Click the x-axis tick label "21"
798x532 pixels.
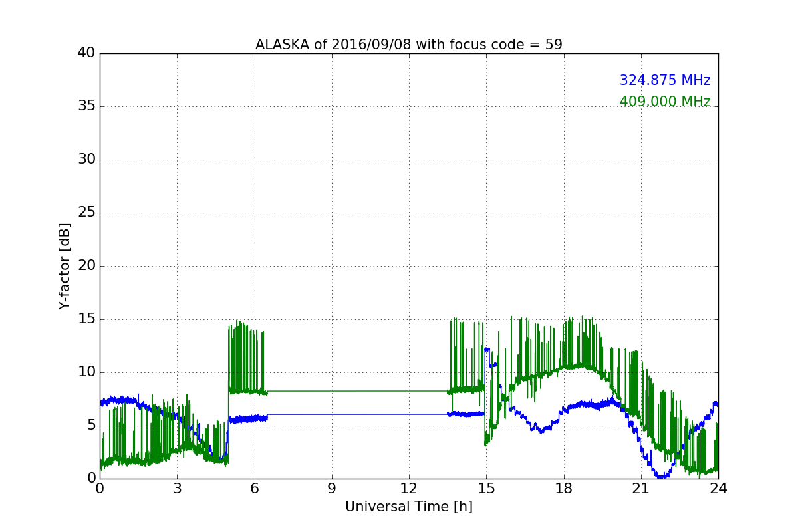(641, 489)
